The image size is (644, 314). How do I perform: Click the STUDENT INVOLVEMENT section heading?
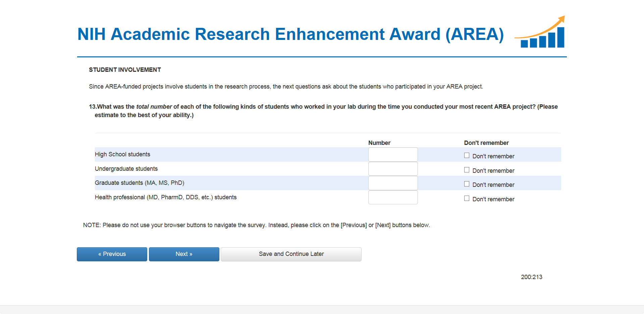point(125,70)
